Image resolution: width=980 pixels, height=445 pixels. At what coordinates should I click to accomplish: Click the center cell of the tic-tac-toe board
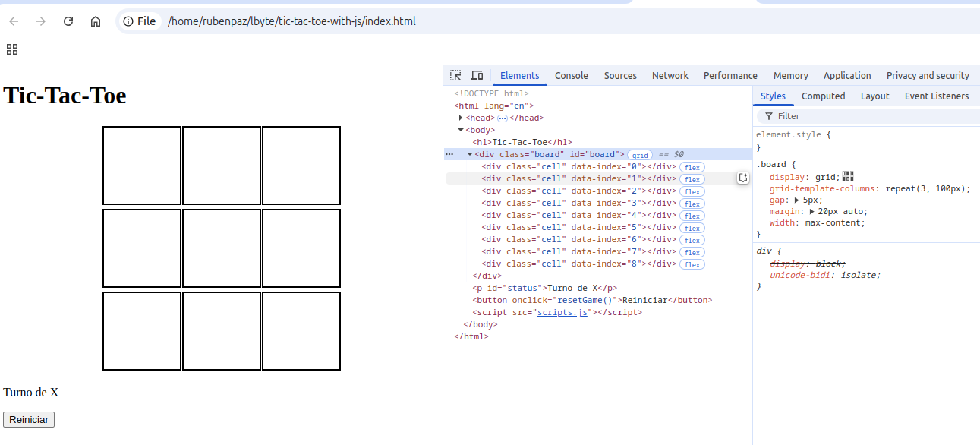[222, 248]
